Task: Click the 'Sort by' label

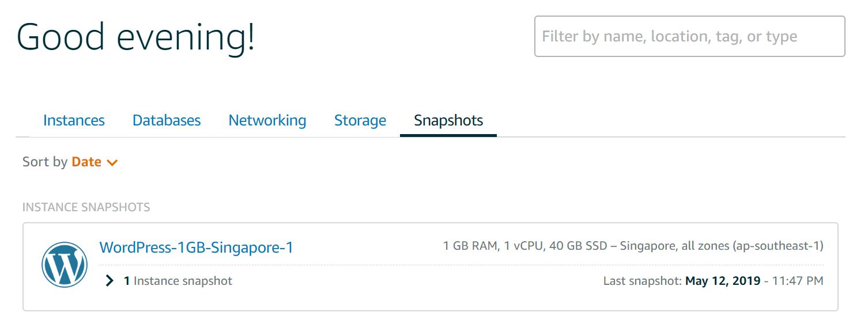Action: tap(45, 162)
